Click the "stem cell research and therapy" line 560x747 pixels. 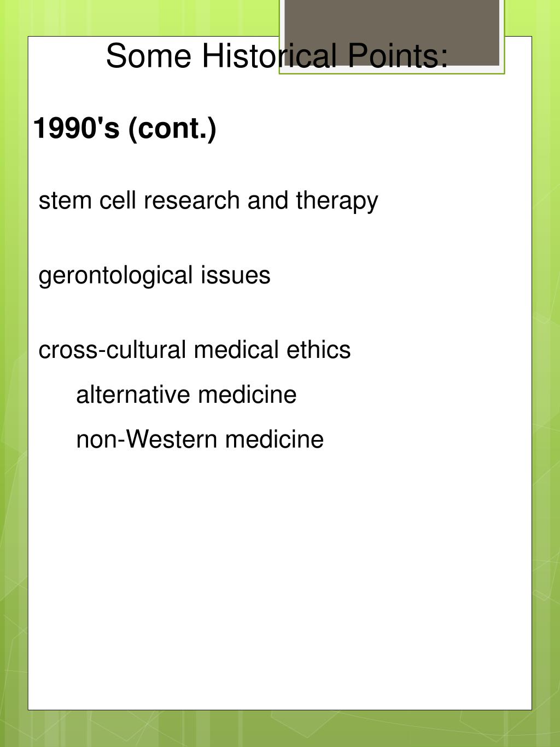208,201
